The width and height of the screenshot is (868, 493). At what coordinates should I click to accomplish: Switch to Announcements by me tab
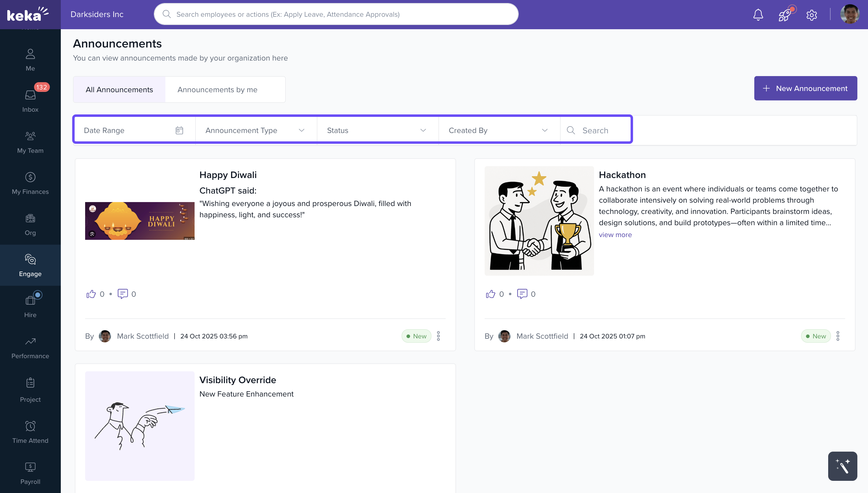point(217,90)
